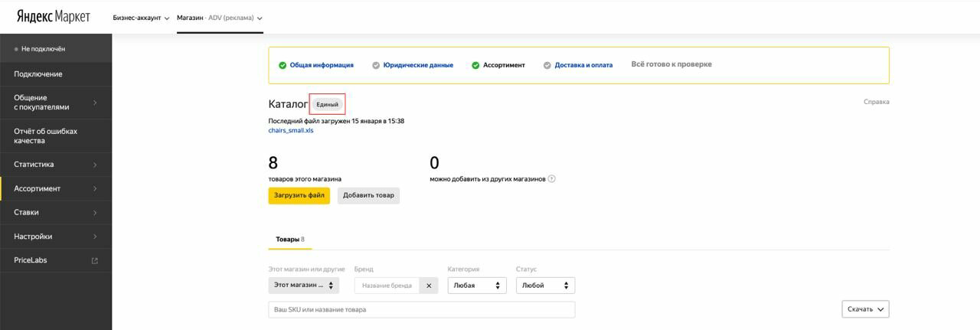This screenshot has height=330, width=980.
Task: Expand the Скачать dropdown button
Action: (x=865, y=309)
